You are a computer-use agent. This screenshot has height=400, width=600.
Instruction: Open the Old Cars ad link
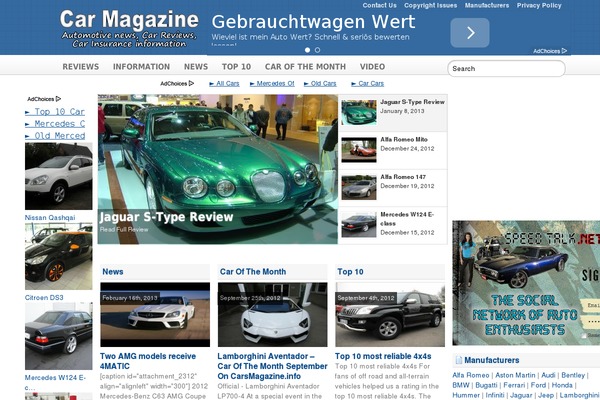[320, 83]
